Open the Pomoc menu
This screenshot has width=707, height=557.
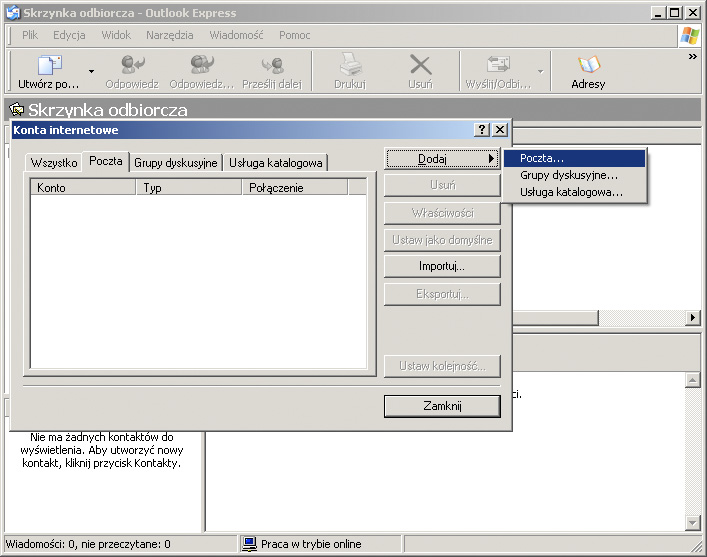294,35
